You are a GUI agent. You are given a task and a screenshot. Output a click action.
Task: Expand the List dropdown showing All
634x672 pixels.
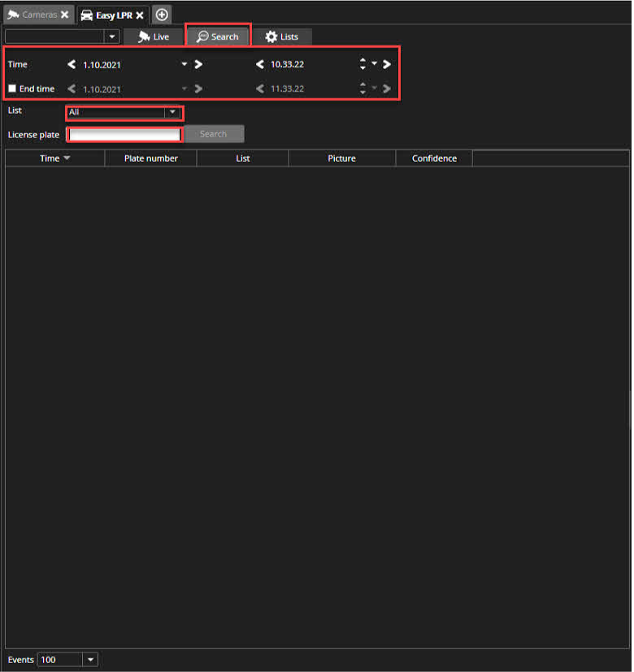172,112
